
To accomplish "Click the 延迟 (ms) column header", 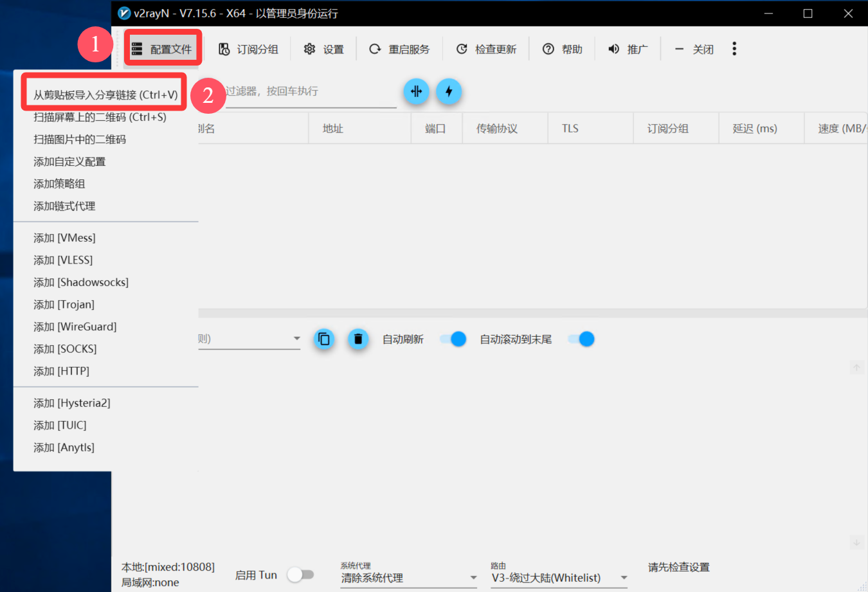I will point(755,129).
